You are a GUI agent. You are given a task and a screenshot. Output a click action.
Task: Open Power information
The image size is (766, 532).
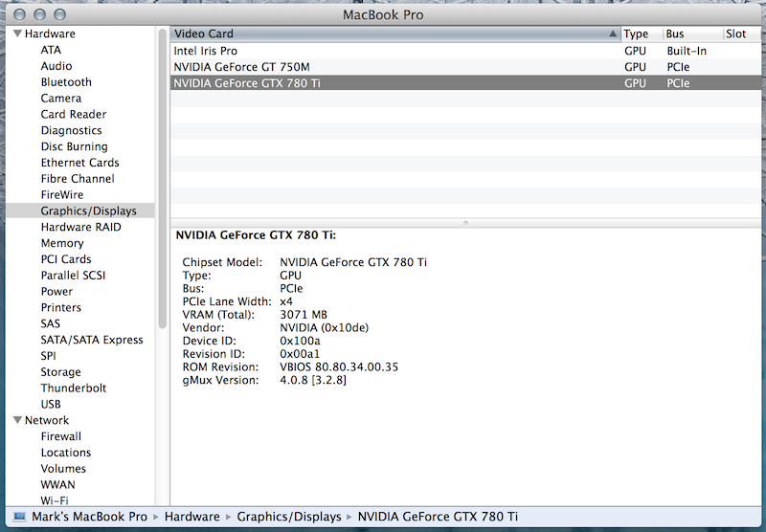[x=56, y=292]
